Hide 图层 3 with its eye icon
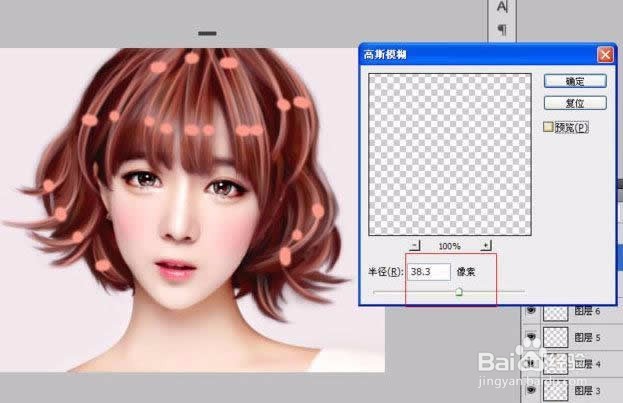The width and height of the screenshot is (623, 403). coord(531,390)
